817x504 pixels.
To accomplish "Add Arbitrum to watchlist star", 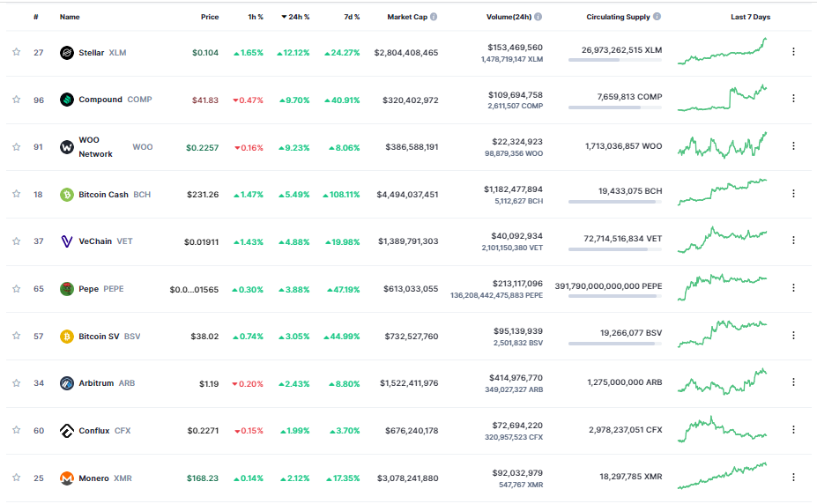I will point(17,383).
